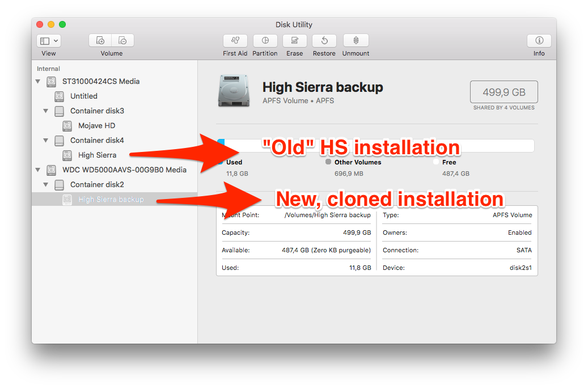The height and width of the screenshot is (389, 588).
Task: Click the Container disk2 icon
Action: coord(59,184)
